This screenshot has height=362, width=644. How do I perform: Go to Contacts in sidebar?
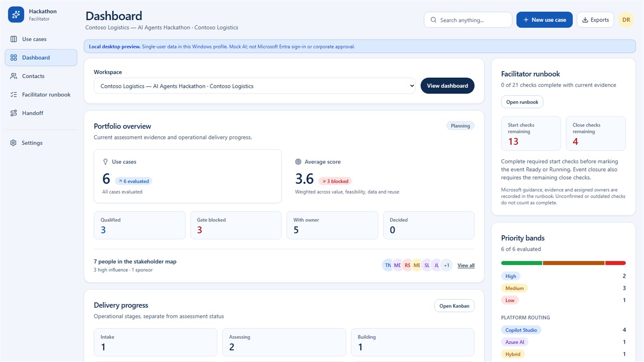click(x=41, y=76)
